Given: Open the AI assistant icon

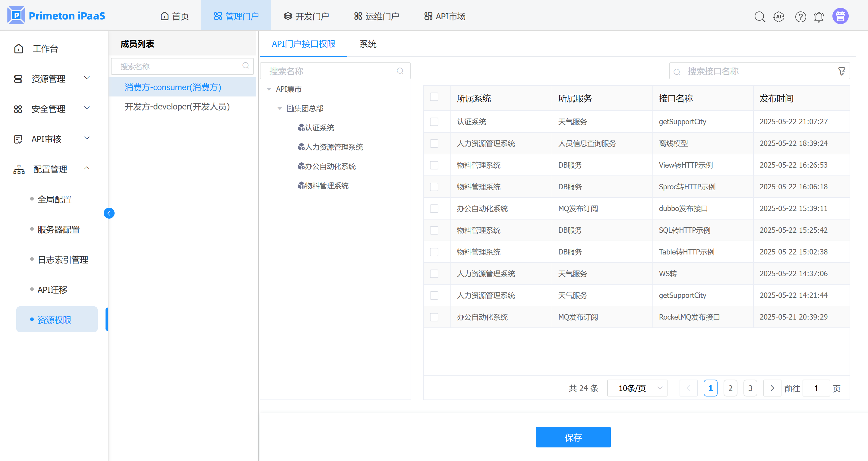Looking at the screenshot, I should (x=779, y=17).
